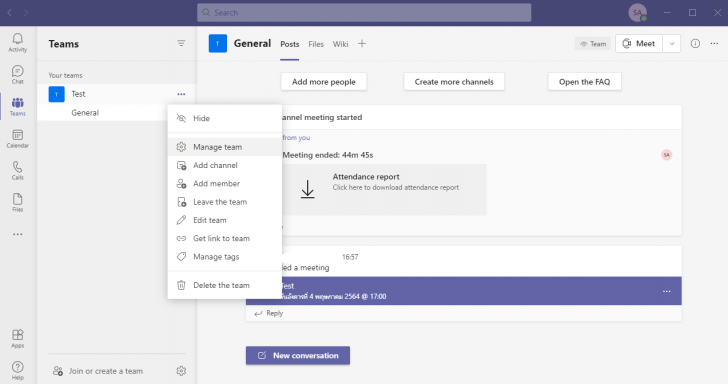
Task: Open the Attendance report card
Action: pyautogui.click(x=384, y=189)
